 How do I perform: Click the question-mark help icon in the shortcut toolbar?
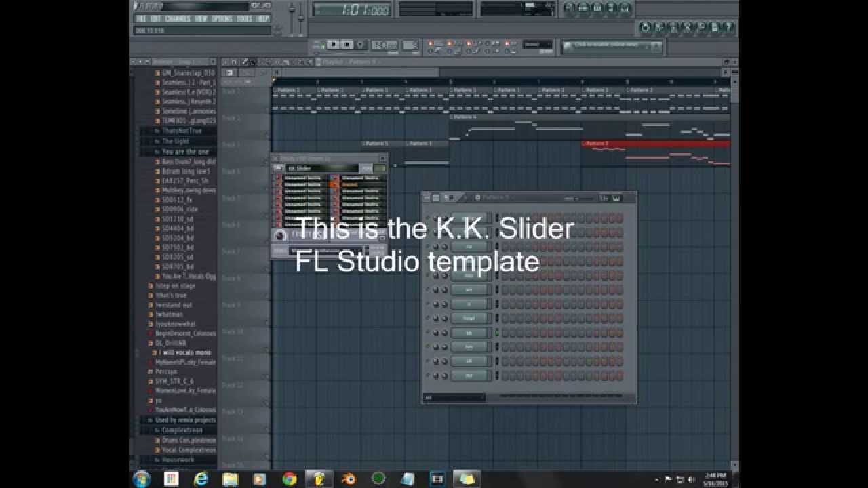click(x=729, y=27)
